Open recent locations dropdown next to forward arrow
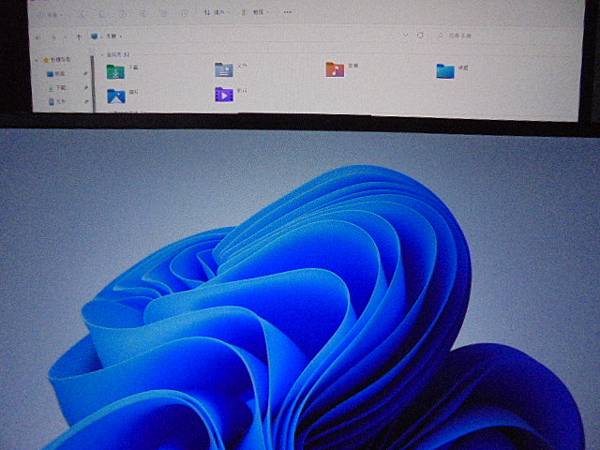Screen dimensions: 600x450 (65, 38)
